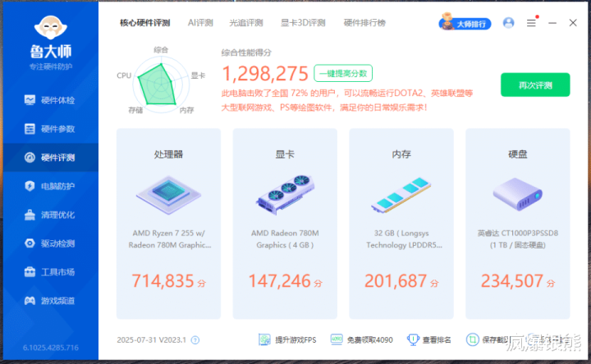The image size is (591, 364).
Task: Click the performance radar chart
Action: [x=161, y=84]
